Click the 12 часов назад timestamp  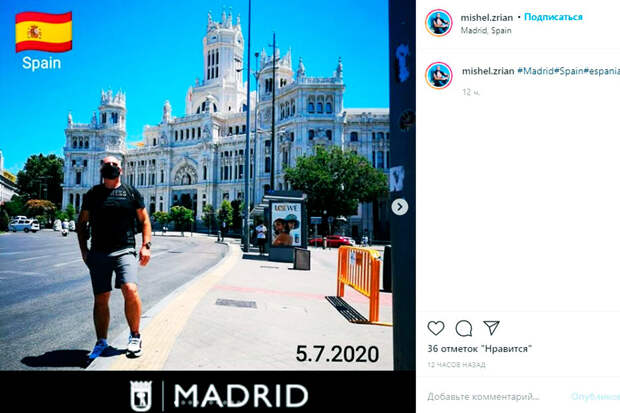point(456,365)
